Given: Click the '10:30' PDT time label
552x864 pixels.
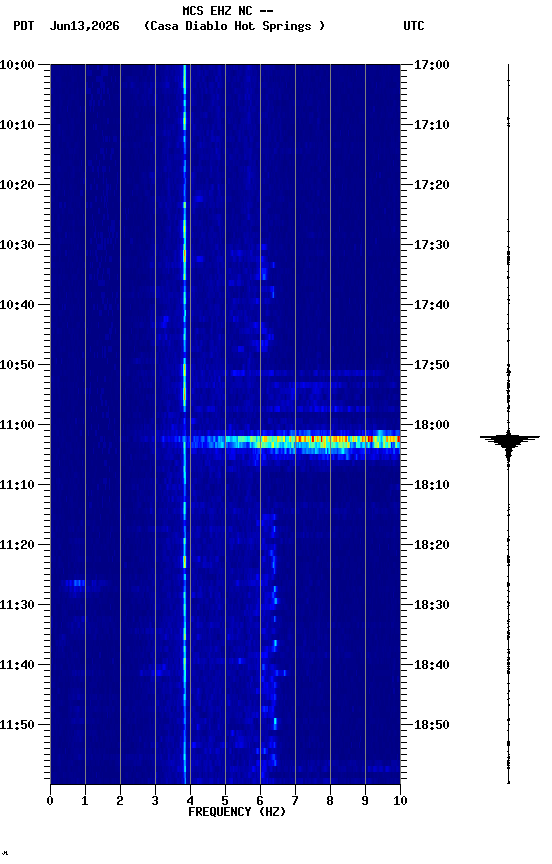Looking at the screenshot, I should click(17, 245).
